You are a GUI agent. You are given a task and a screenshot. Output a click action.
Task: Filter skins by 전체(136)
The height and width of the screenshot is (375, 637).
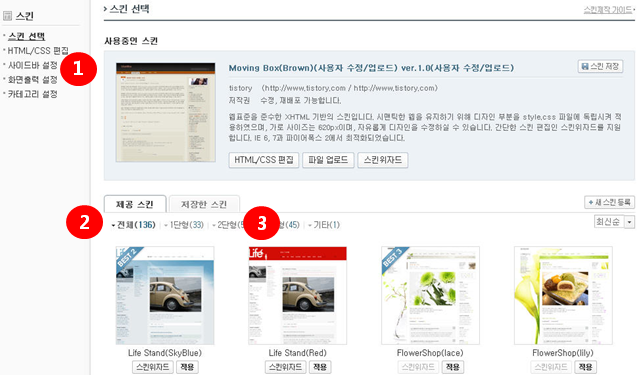[134, 225]
